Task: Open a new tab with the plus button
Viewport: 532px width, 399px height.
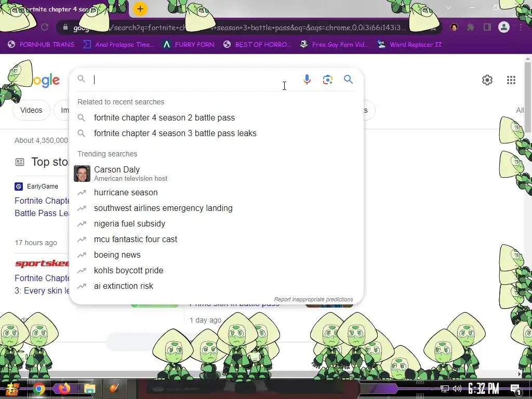Action: [140, 9]
